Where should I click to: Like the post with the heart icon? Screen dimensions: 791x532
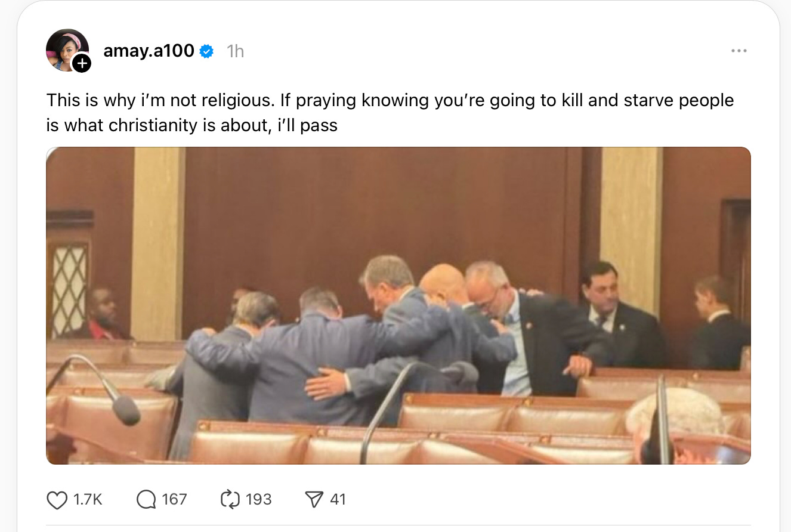pos(57,499)
